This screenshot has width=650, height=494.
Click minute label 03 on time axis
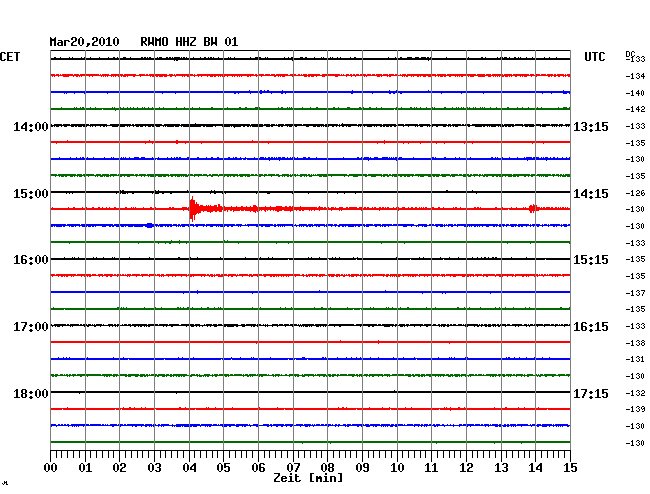click(154, 467)
